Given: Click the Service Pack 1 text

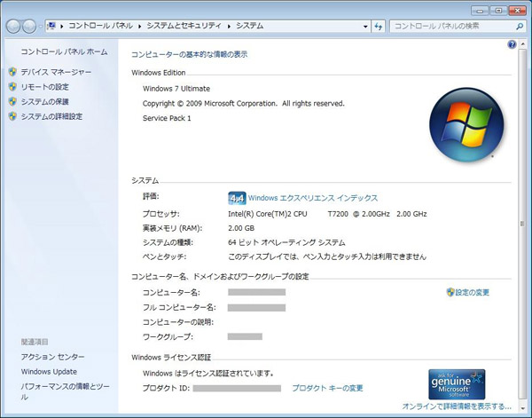Looking at the screenshot, I should tap(167, 118).
